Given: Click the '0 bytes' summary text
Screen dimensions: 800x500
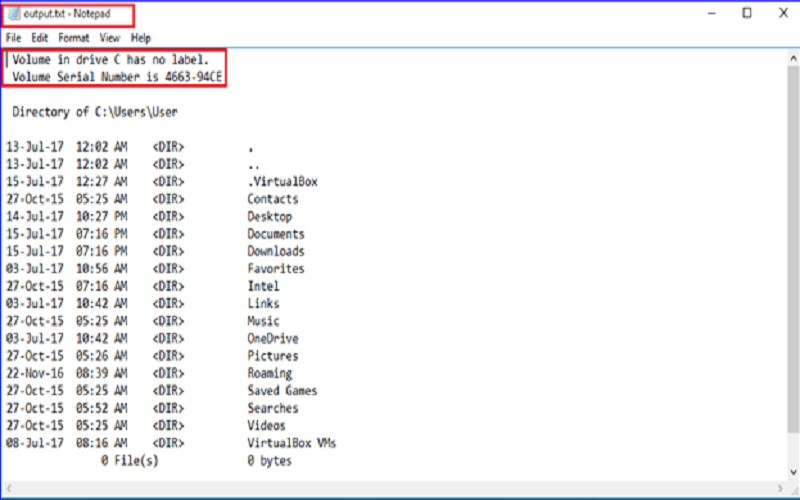Looking at the screenshot, I should (270, 461).
